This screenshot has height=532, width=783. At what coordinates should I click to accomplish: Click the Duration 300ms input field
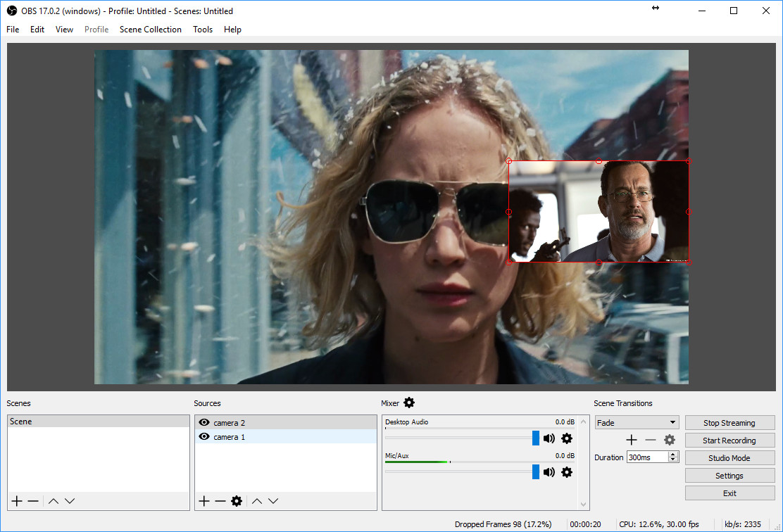[648, 457]
